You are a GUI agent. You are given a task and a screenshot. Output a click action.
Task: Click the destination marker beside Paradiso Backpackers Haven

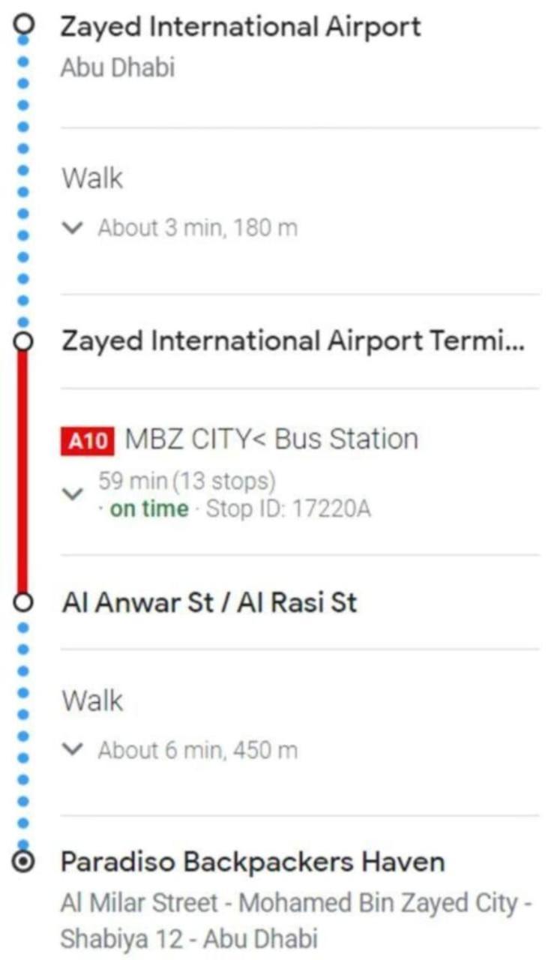coord(24,863)
